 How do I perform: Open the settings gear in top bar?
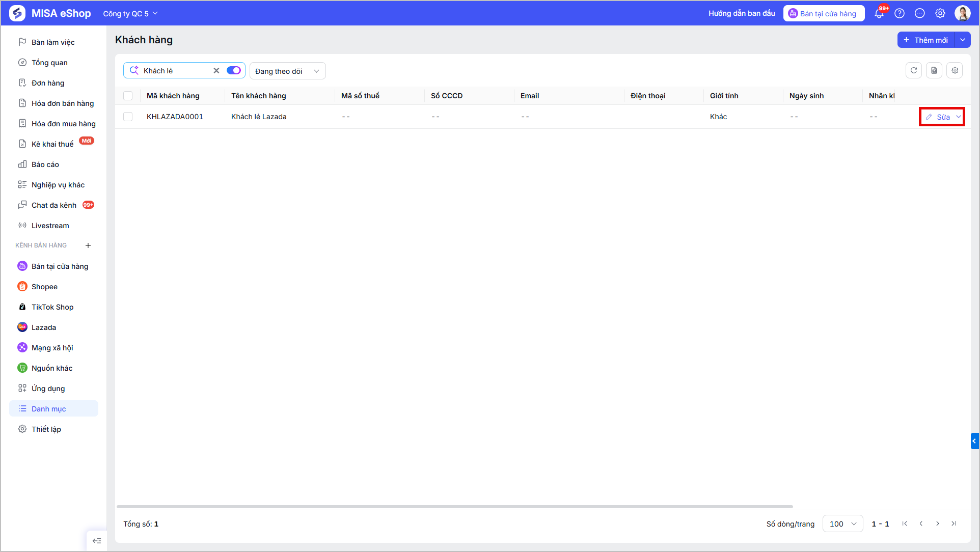940,14
